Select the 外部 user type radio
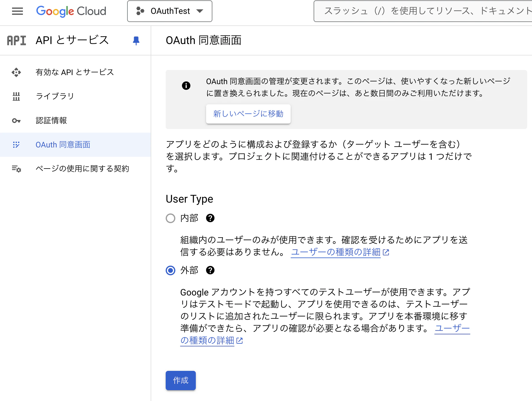This screenshot has height=401, width=532. tap(171, 270)
